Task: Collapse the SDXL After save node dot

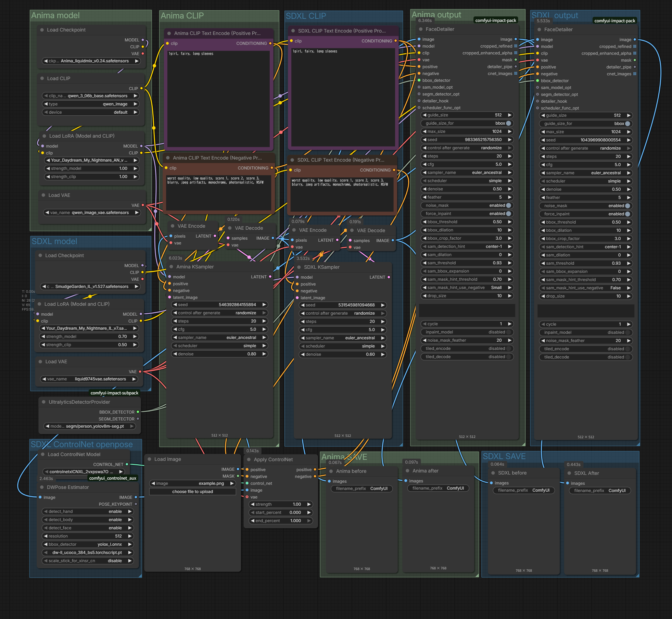Action: point(569,473)
